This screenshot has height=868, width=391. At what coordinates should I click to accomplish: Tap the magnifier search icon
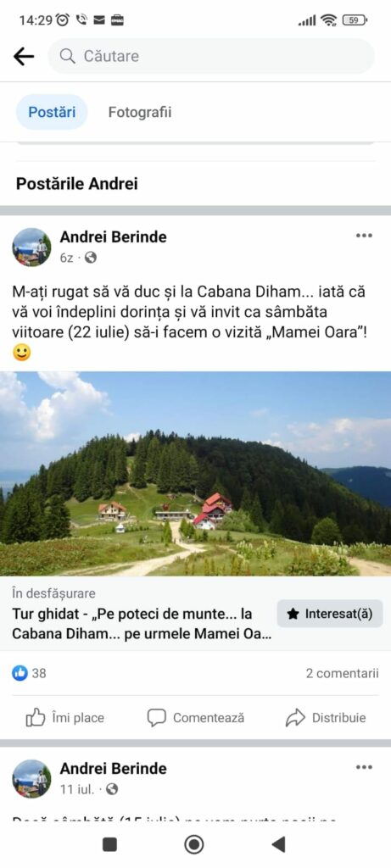pyautogui.click(x=67, y=56)
